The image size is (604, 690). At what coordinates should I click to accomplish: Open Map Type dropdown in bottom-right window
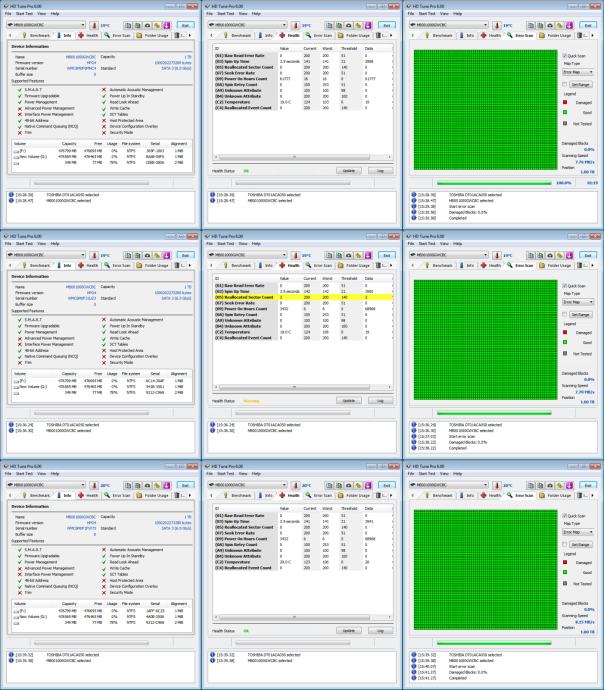click(x=578, y=532)
